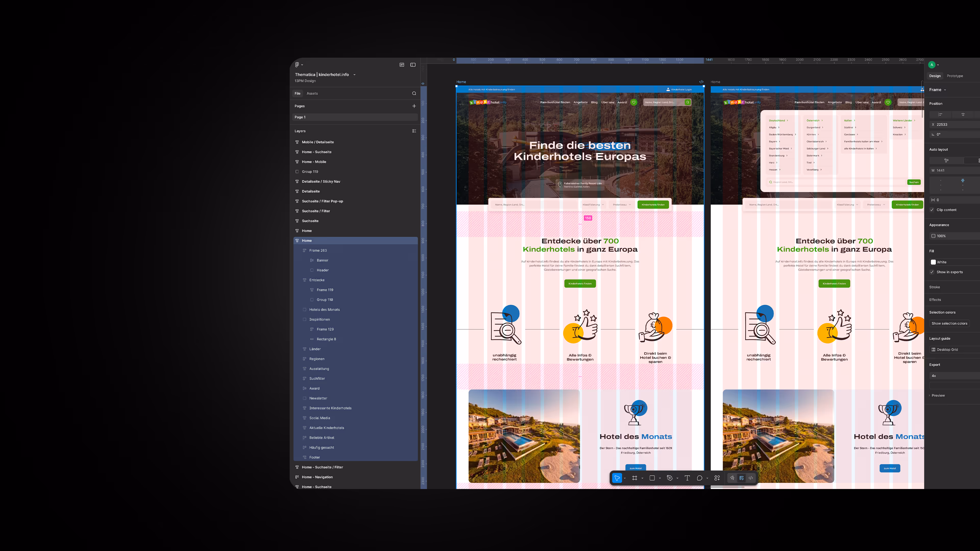Select the Pen tool

pos(670,478)
